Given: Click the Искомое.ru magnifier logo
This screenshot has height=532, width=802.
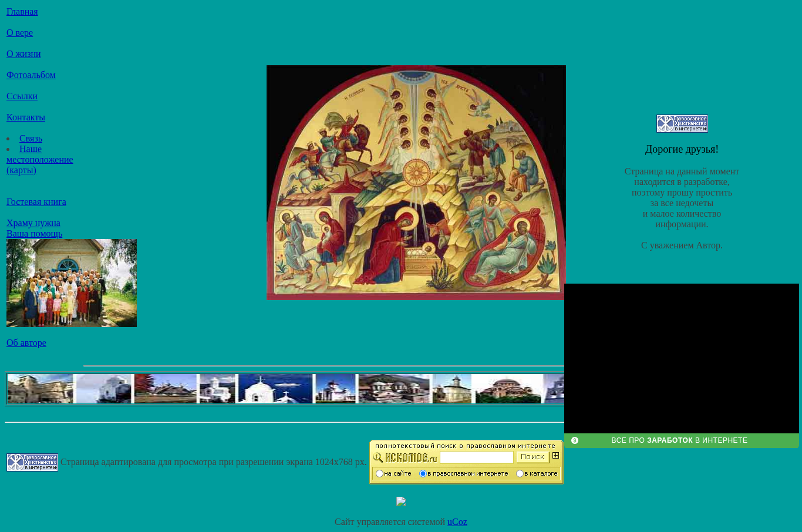Looking at the screenshot, I should (x=405, y=457).
